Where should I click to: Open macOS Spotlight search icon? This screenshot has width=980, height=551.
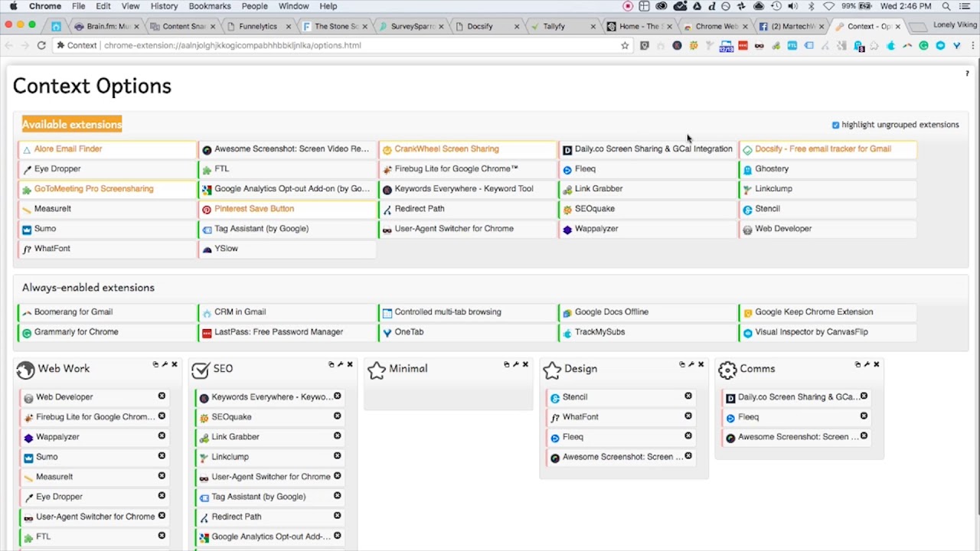[946, 6]
